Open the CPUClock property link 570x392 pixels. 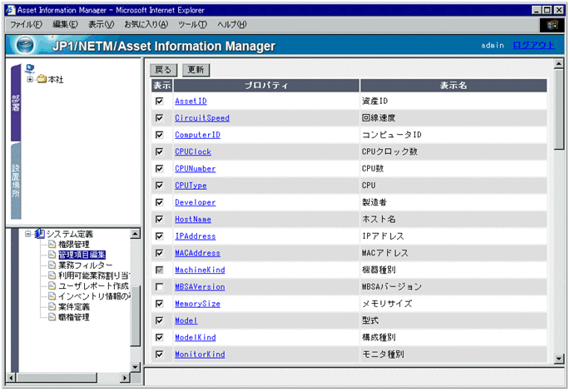[193, 151]
